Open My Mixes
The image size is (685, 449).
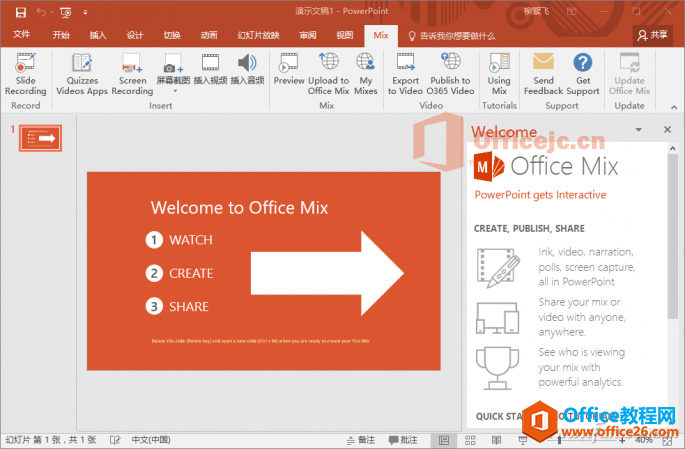pos(366,74)
